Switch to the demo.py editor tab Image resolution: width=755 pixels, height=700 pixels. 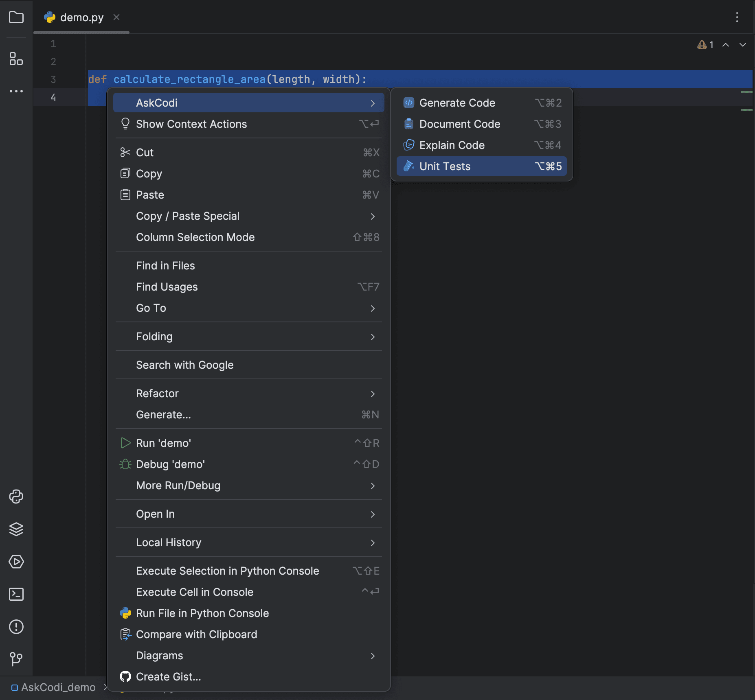81,17
